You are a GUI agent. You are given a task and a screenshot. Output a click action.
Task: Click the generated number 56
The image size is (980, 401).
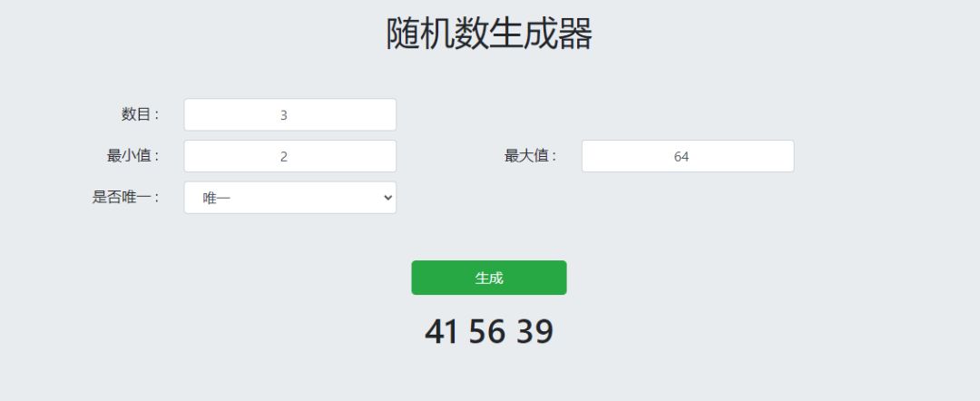pos(487,332)
